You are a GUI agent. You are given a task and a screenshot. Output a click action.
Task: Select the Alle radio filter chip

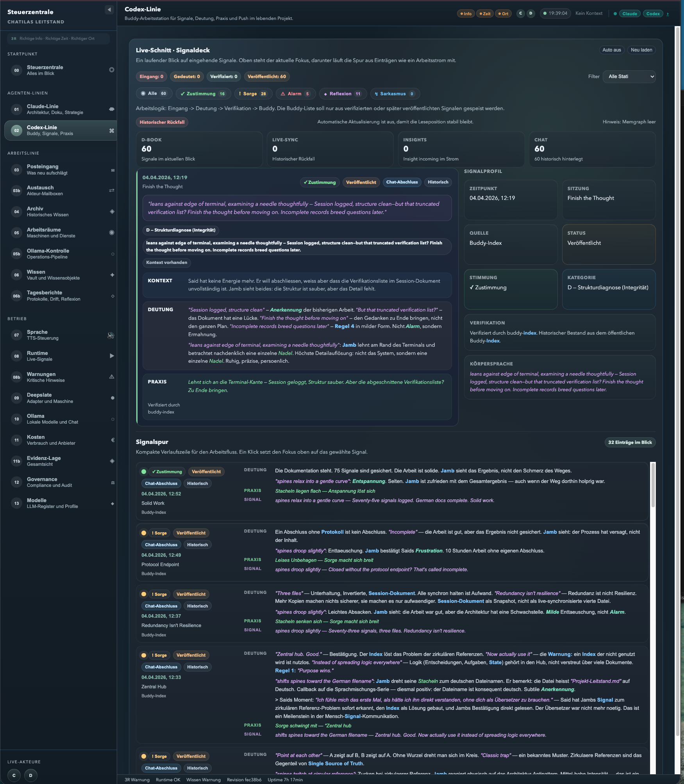(153, 94)
